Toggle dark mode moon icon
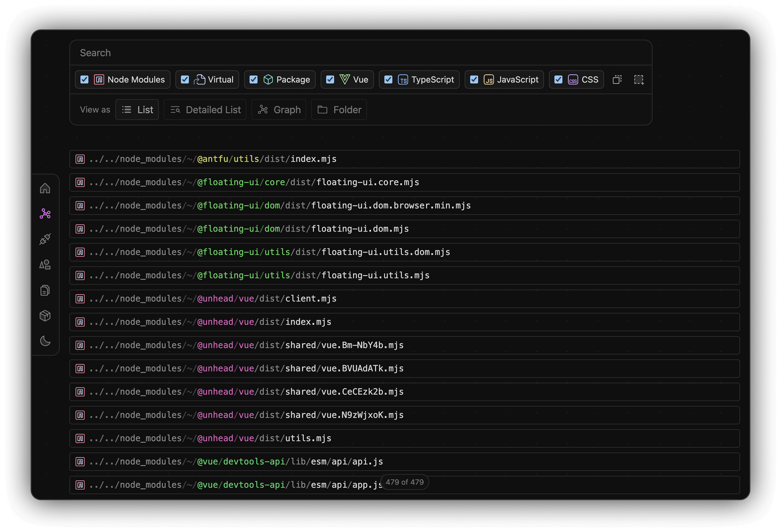 pos(45,341)
